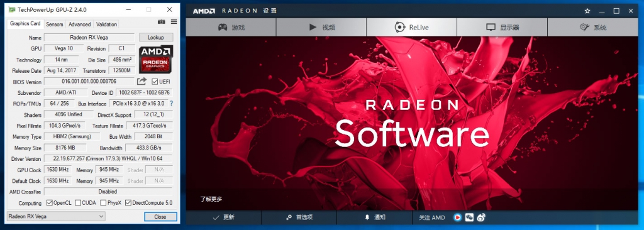Click the Lookup button in GPU-Z

click(x=156, y=37)
